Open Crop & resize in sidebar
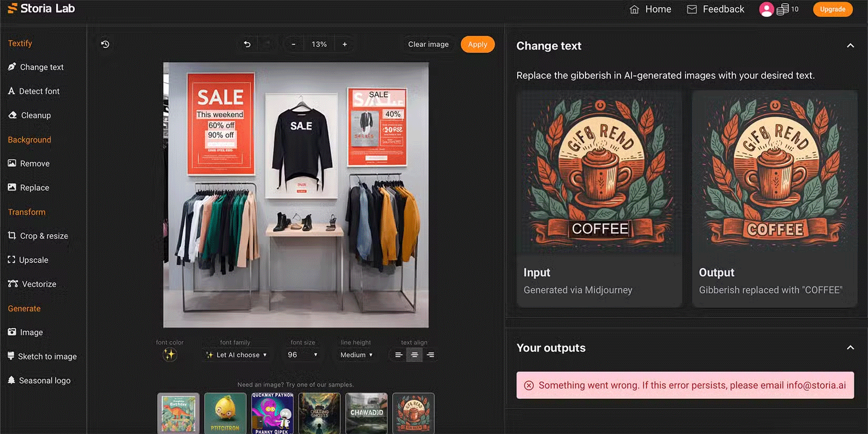 coord(38,236)
